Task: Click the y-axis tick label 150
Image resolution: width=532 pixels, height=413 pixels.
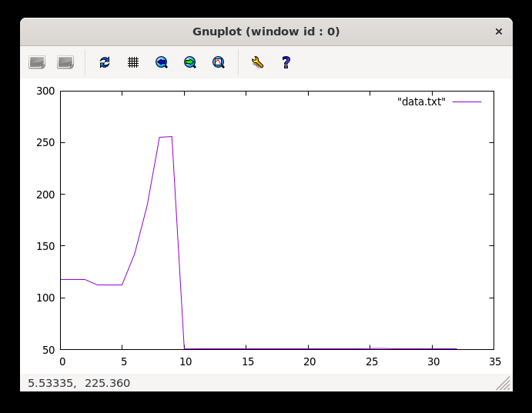Action: click(x=45, y=246)
